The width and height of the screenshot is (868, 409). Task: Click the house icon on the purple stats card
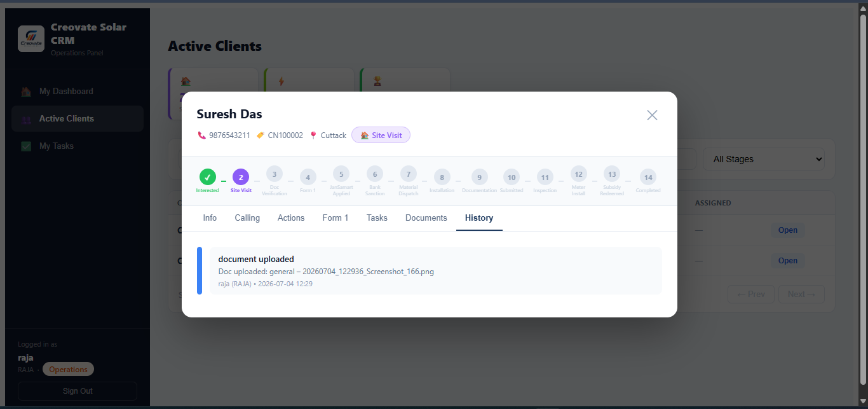pyautogui.click(x=186, y=81)
